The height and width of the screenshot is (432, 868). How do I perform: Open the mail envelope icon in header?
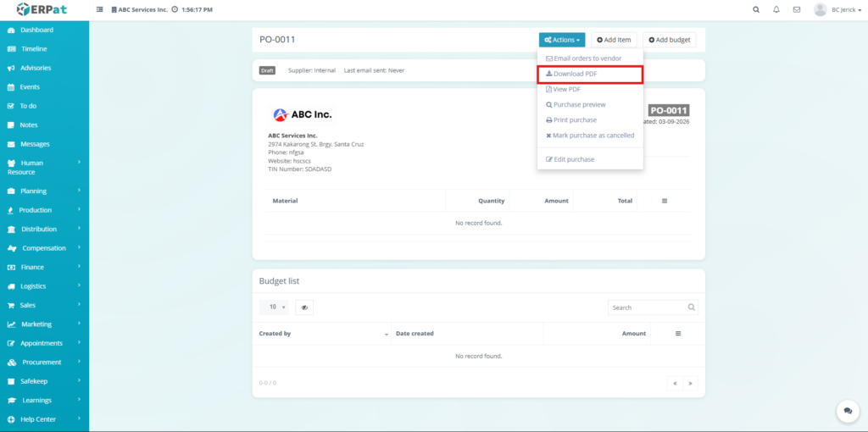[797, 9]
